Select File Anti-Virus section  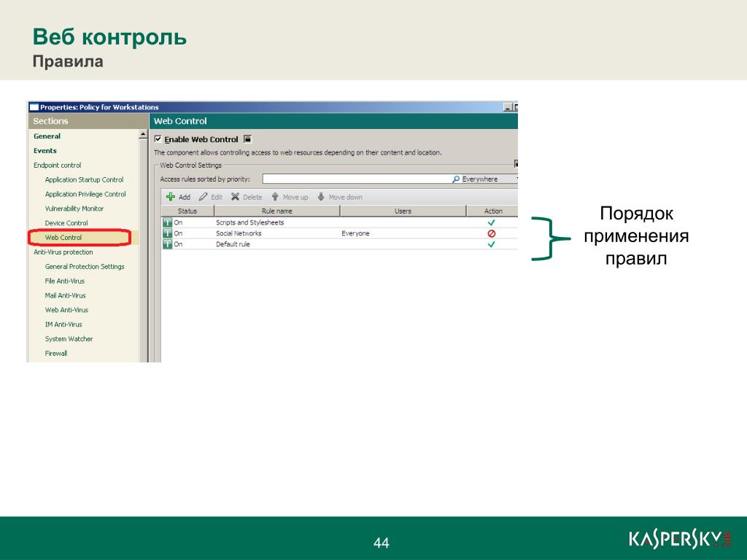(65, 281)
